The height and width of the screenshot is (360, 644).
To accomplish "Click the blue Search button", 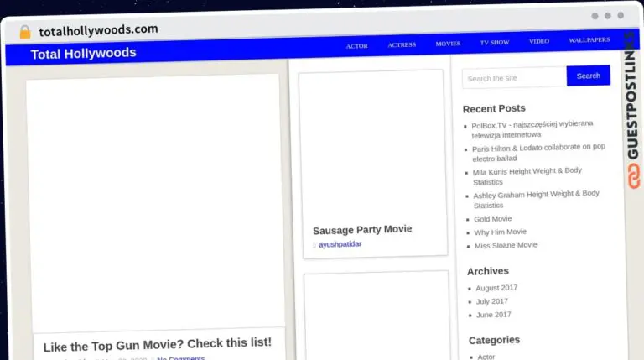I will [x=588, y=76].
